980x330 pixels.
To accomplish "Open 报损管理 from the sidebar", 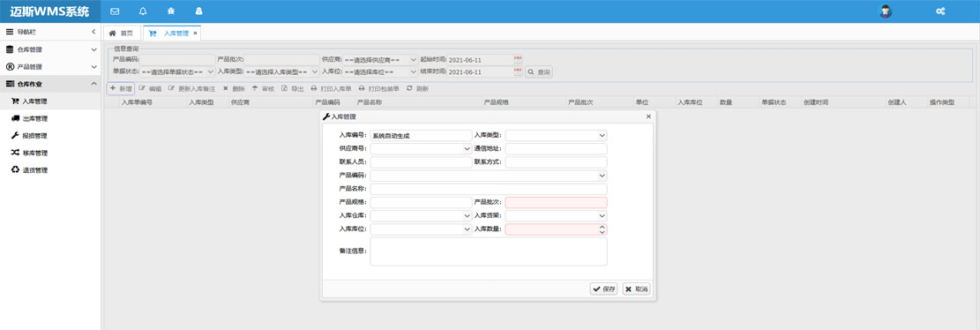I will point(50,136).
